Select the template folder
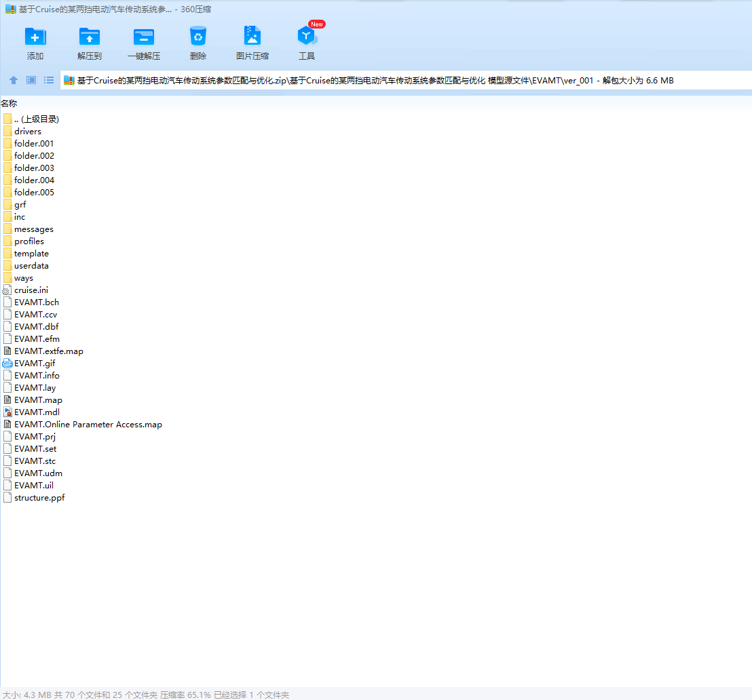This screenshot has height=700, width=752. coord(26,254)
